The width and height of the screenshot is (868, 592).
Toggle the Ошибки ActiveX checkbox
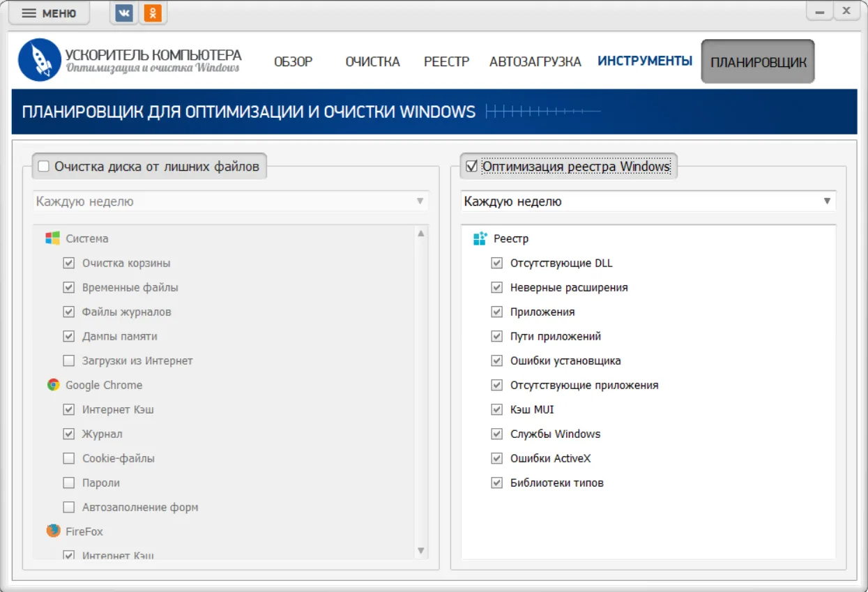496,458
